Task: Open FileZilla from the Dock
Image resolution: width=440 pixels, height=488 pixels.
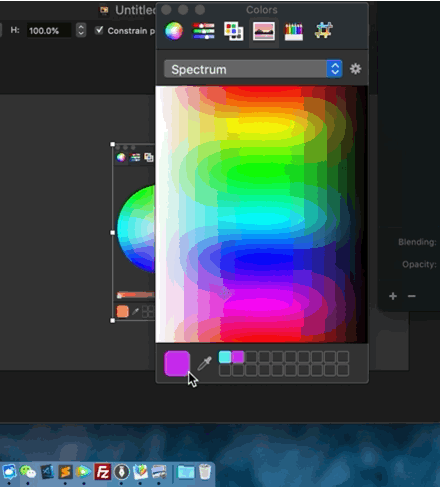Action: [x=102, y=472]
